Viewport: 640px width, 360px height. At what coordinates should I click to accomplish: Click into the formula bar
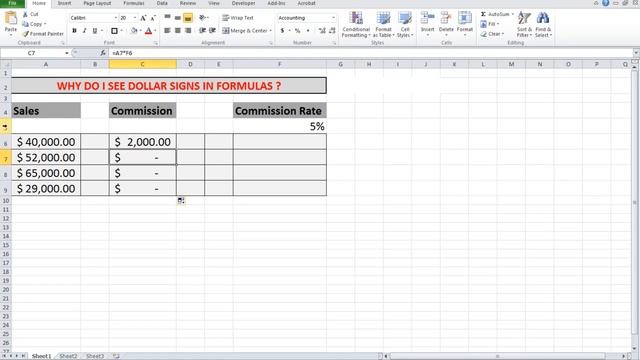371,53
